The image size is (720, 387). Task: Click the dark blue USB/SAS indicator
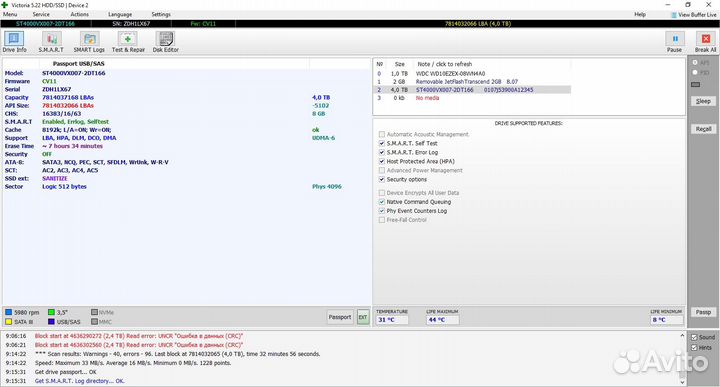click(x=51, y=322)
